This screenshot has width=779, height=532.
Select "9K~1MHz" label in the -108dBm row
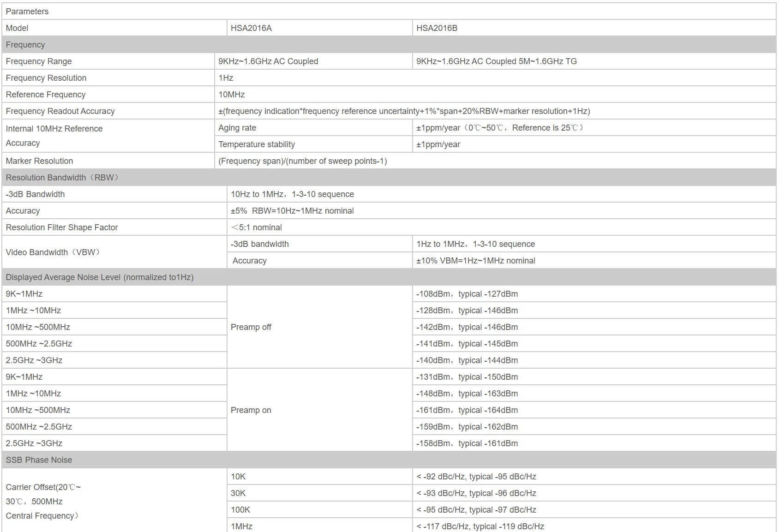click(24, 294)
